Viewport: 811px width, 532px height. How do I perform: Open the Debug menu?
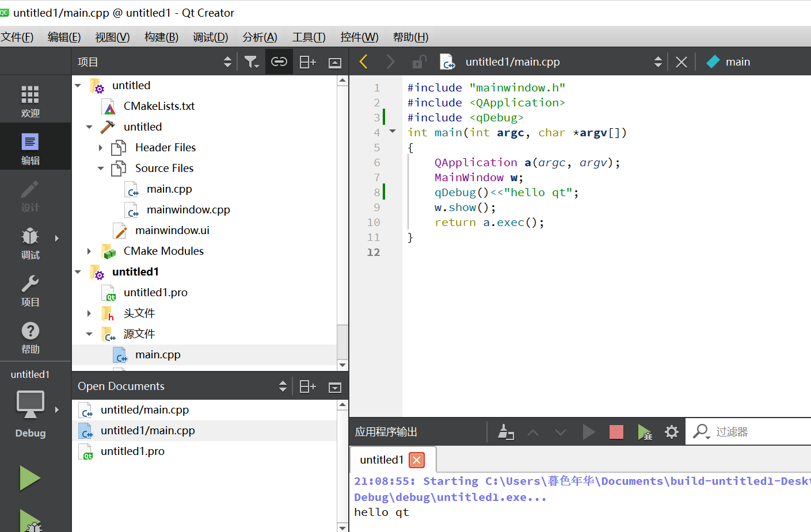(x=210, y=37)
